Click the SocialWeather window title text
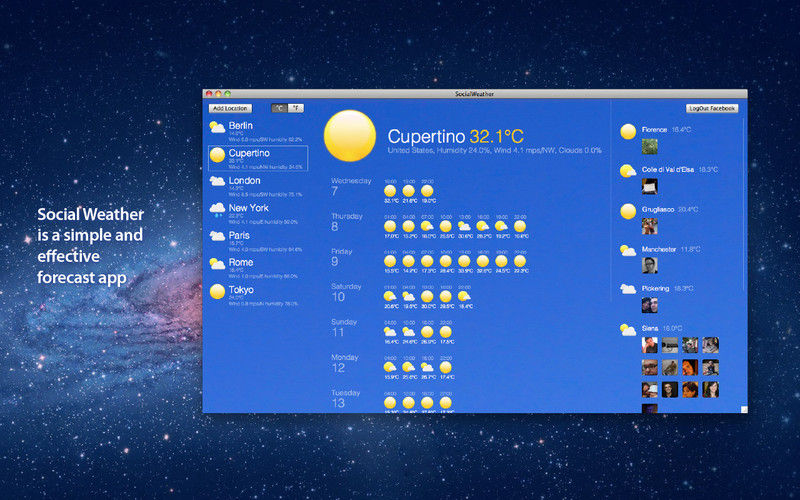 coord(474,94)
